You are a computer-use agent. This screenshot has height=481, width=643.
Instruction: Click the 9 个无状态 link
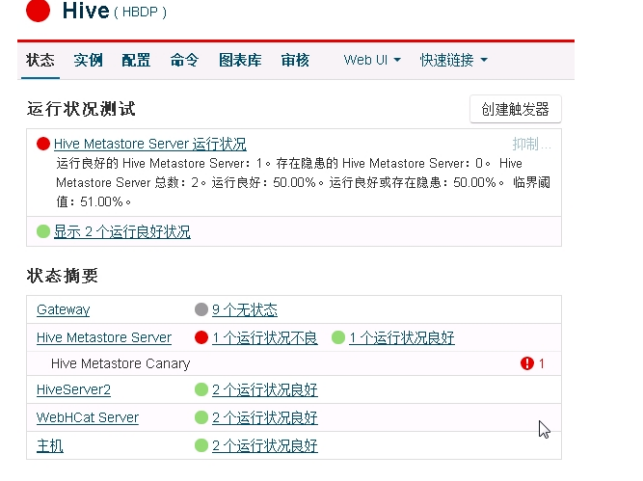click(245, 310)
